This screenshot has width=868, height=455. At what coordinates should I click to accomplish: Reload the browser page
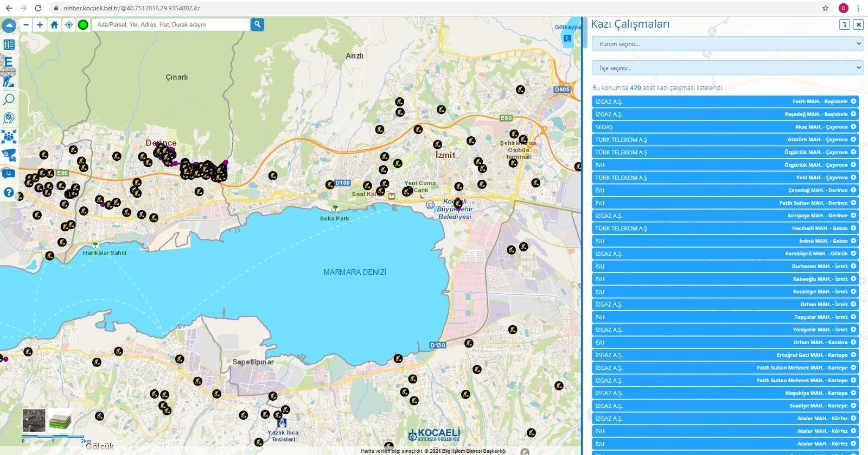click(x=38, y=8)
